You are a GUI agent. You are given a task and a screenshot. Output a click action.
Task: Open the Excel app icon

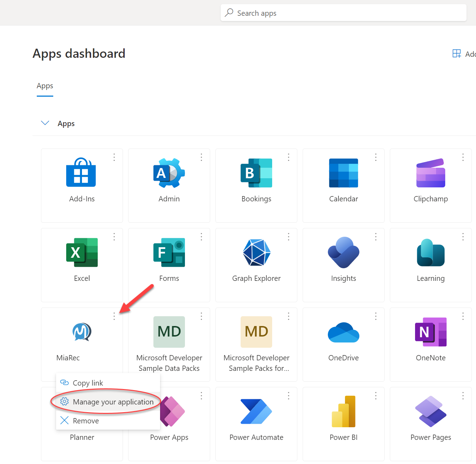click(x=82, y=252)
